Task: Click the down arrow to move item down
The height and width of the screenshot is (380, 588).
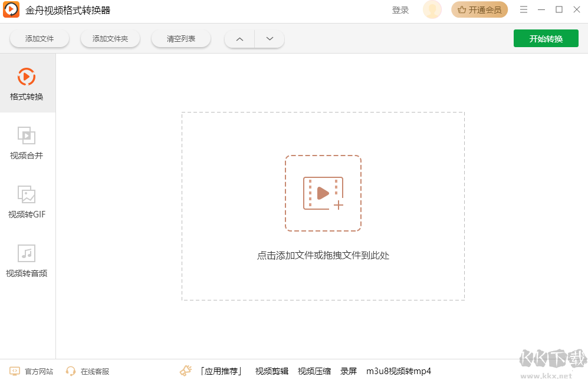Action: pyautogui.click(x=270, y=38)
